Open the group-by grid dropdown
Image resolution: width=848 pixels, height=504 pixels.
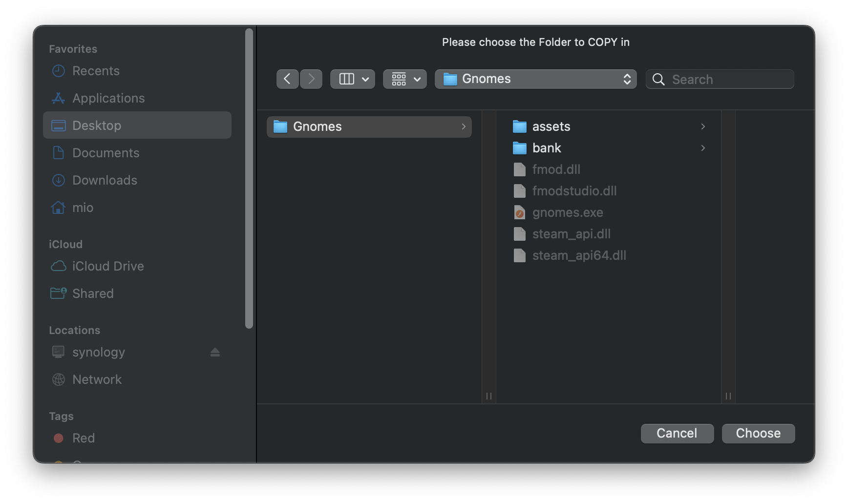click(x=404, y=79)
